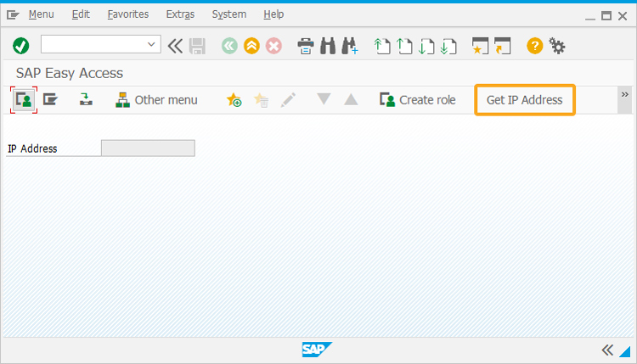Click the green Back button icon
The image size is (637, 364).
(229, 46)
